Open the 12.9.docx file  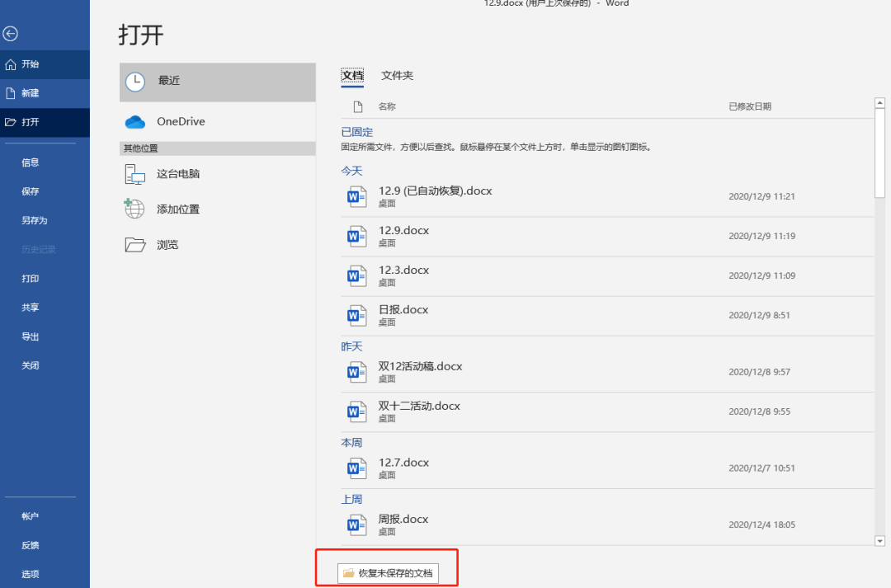pyautogui.click(x=607, y=237)
